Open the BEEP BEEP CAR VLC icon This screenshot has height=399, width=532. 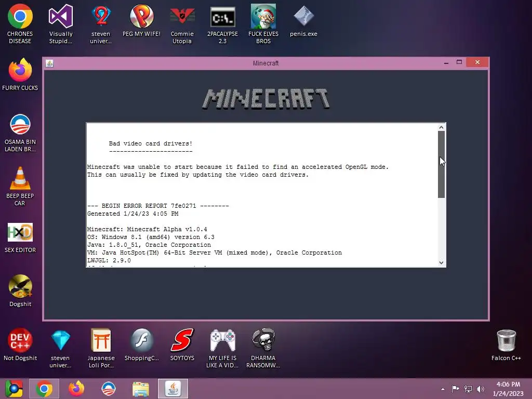tap(20, 186)
